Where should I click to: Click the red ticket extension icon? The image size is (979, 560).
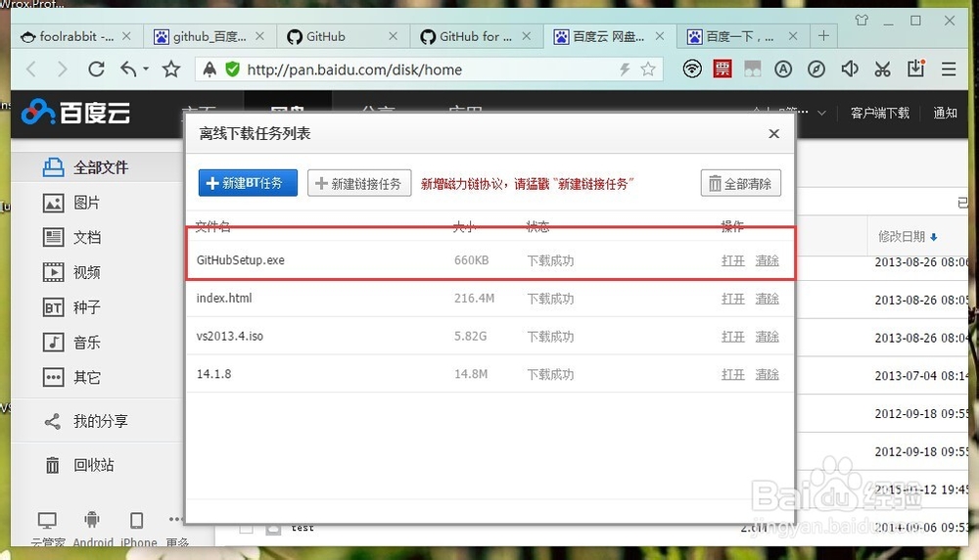(x=723, y=69)
